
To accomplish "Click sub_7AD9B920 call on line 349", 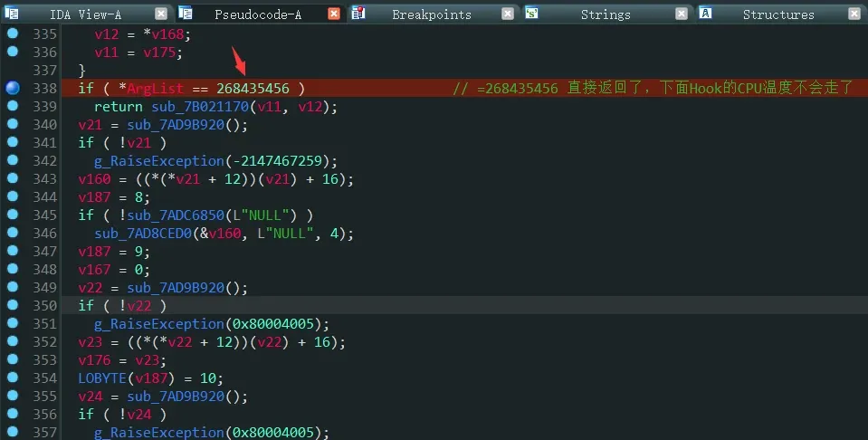I will (176, 288).
